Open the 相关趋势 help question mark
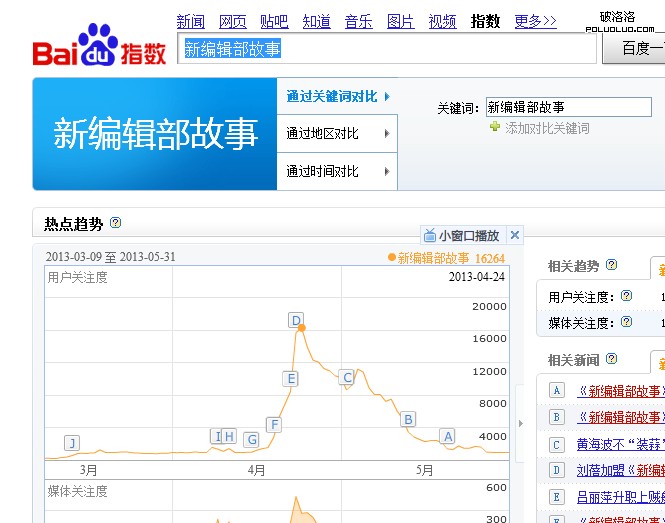Screen dimensions: 665x523 [x=611, y=265]
